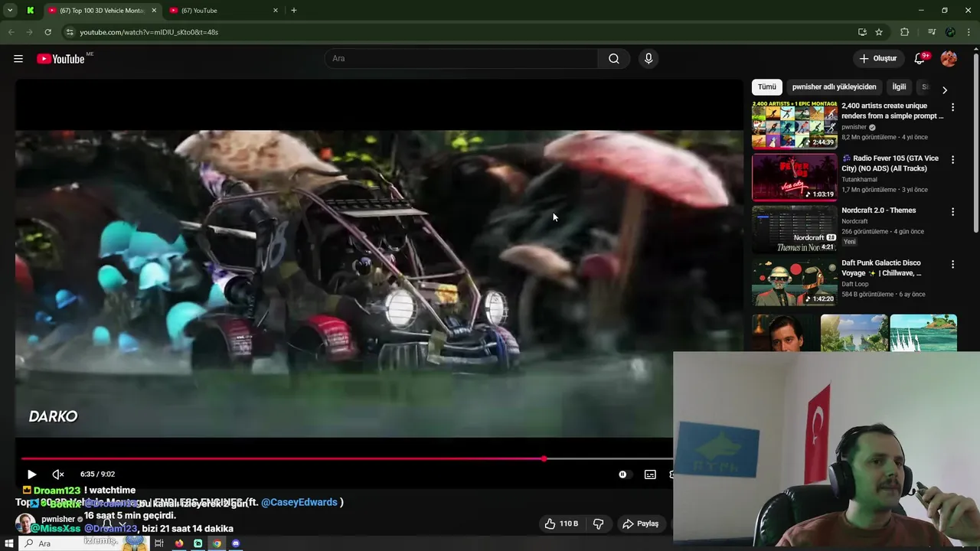Select 'pwnisher adlı yükleyiciden' filter chip
The width and height of the screenshot is (980, 551).
point(834,87)
